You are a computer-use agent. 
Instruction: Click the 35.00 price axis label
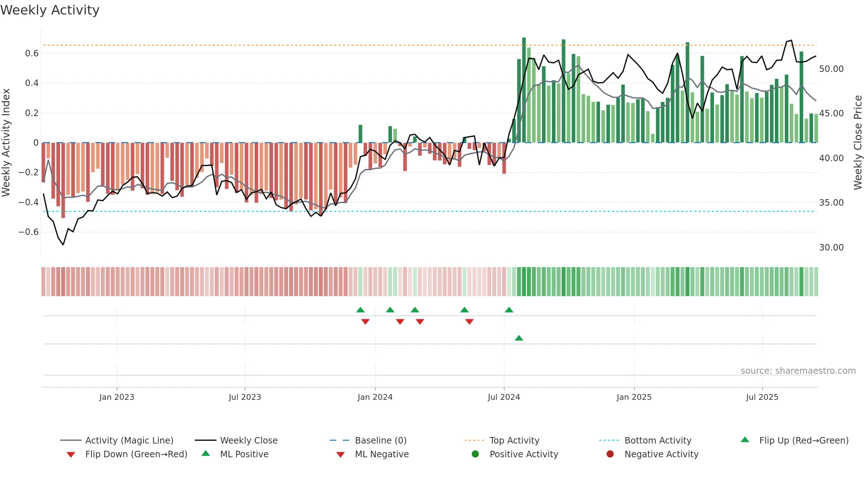(831, 202)
